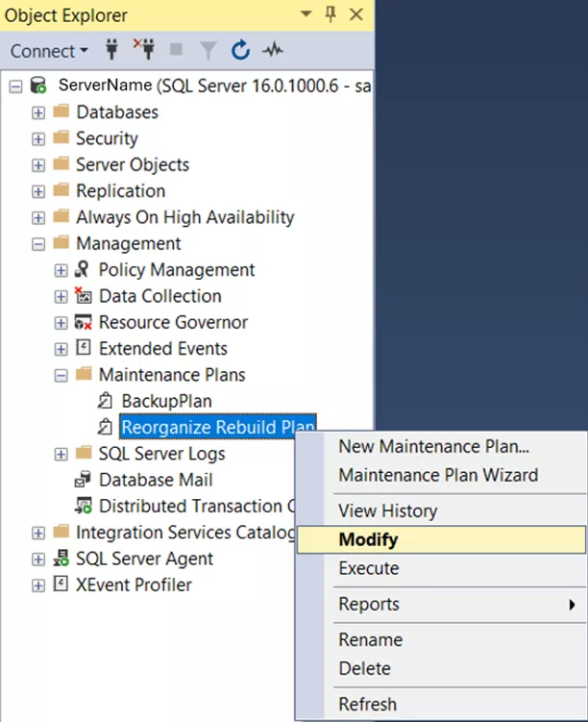Click the Databases folder icon
Viewport: 588px width, 722px height.
[x=61, y=111]
